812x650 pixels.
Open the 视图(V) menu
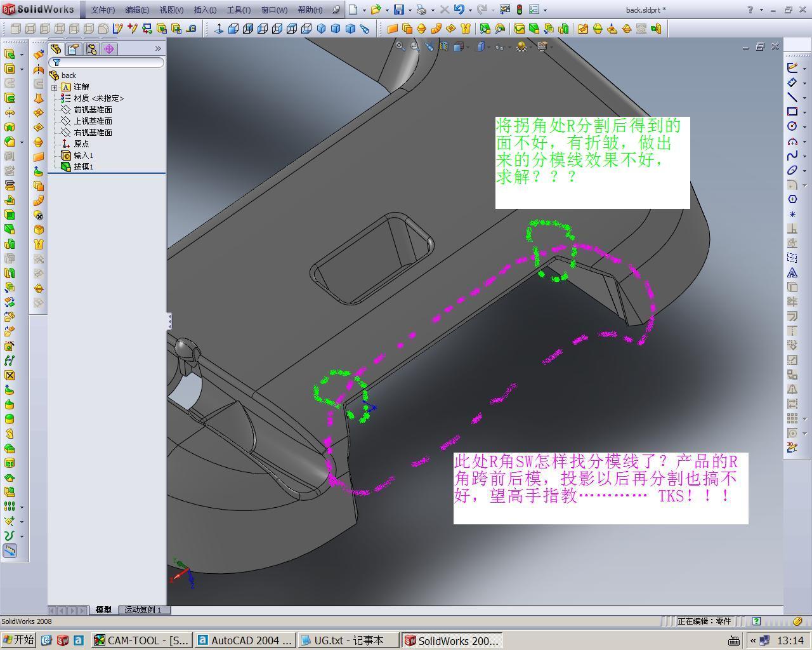(x=171, y=10)
